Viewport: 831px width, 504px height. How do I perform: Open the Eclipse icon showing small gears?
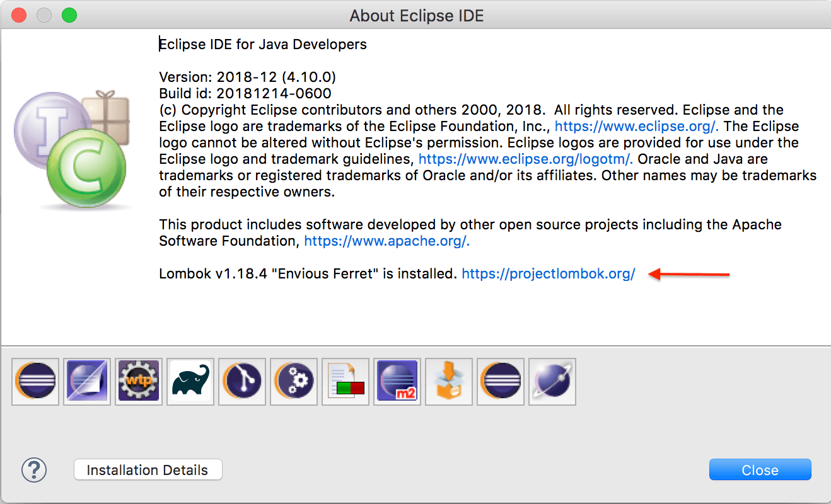(294, 381)
